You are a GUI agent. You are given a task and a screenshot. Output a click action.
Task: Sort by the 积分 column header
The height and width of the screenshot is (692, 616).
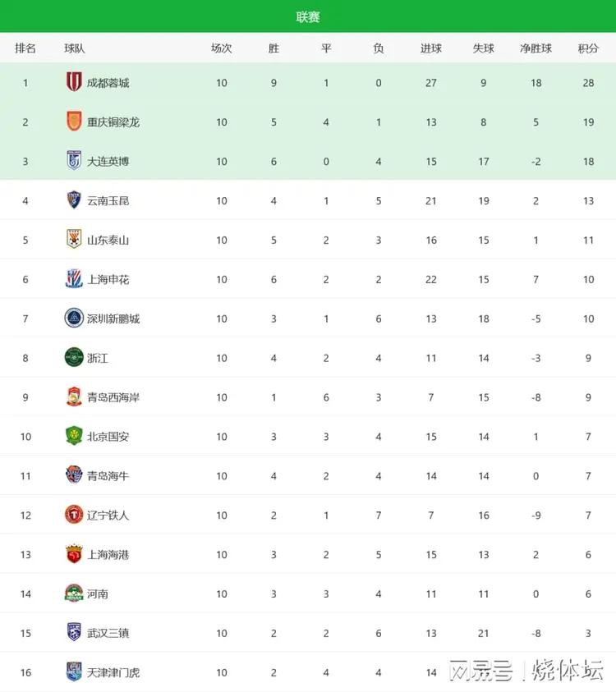[588, 48]
